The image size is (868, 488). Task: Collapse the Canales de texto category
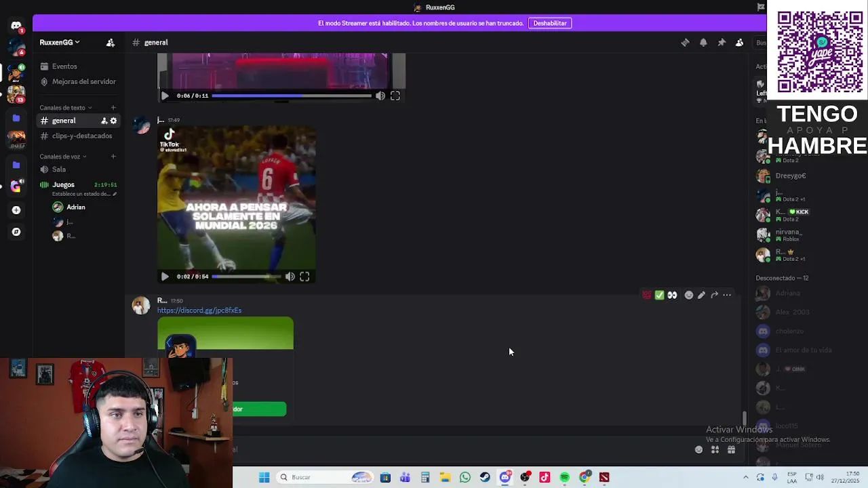click(x=66, y=108)
